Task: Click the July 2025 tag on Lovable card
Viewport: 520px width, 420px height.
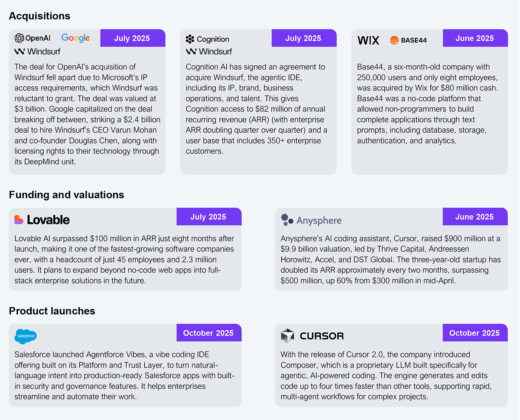Action: [x=208, y=217]
